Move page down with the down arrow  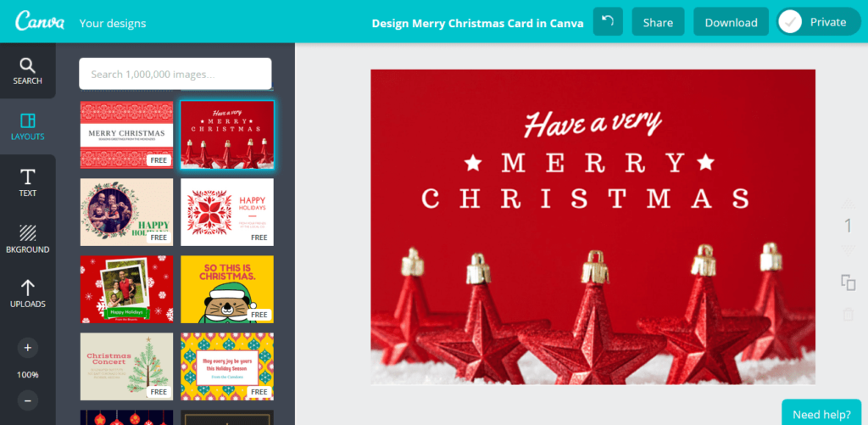(x=848, y=249)
